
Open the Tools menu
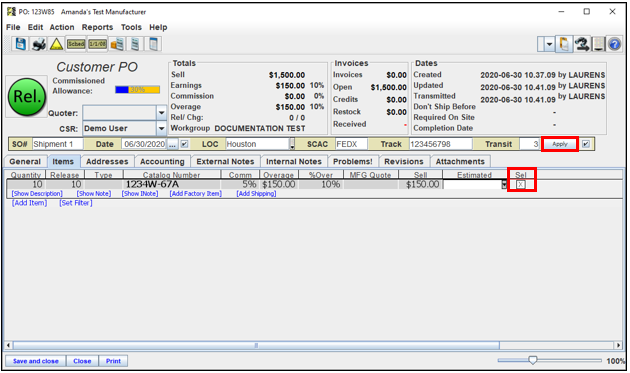[131, 27]
